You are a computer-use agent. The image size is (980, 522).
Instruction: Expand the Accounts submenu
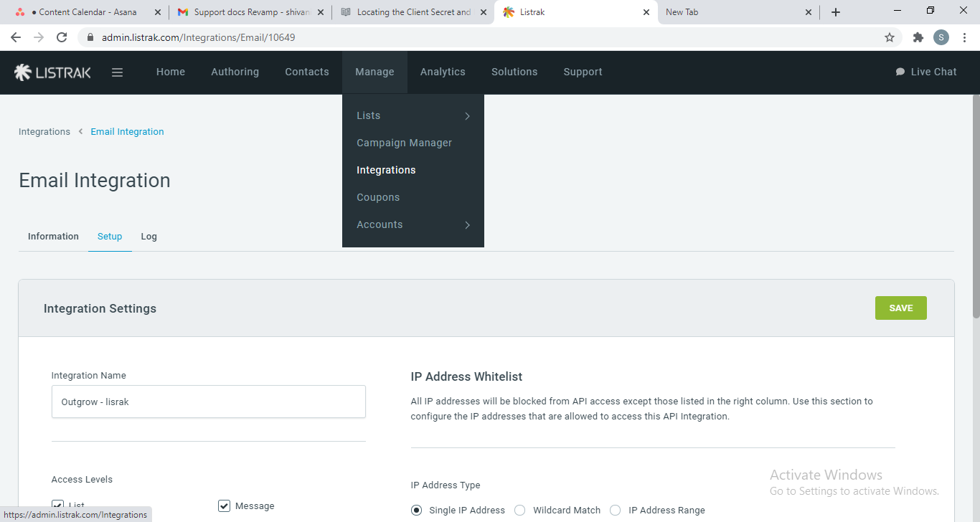413,224
